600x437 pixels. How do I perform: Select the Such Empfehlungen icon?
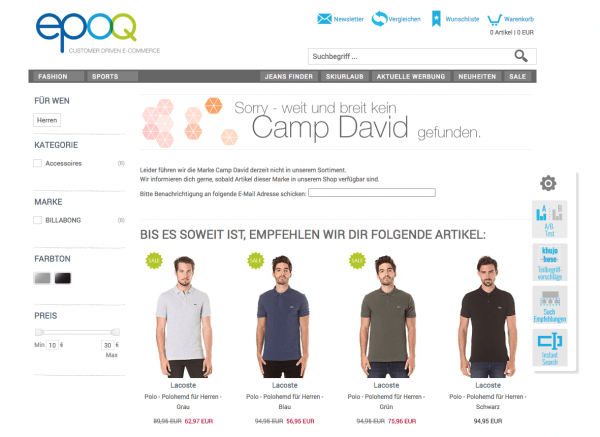coord(549,305)
